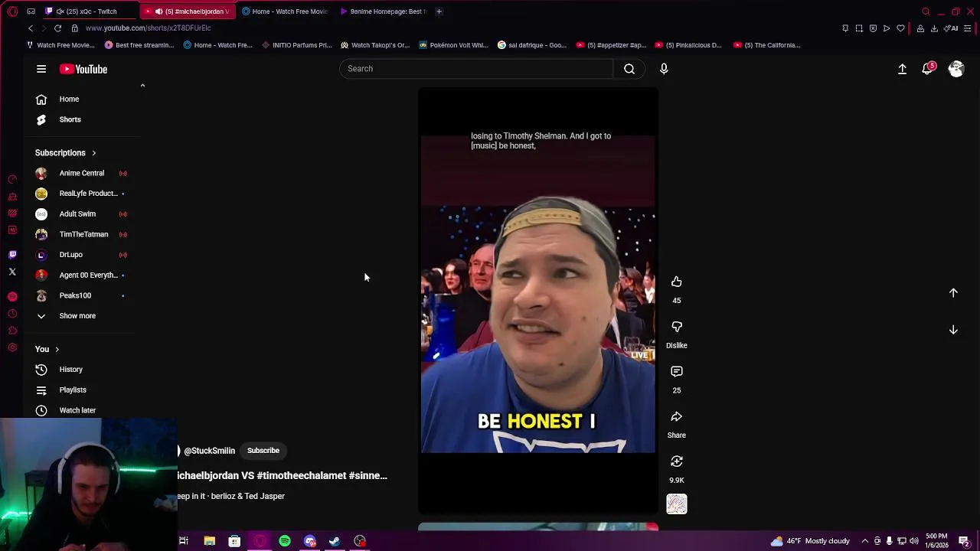Open YouTube notifications bell
This screenshot has height=551, width=980.
point(928,69)
